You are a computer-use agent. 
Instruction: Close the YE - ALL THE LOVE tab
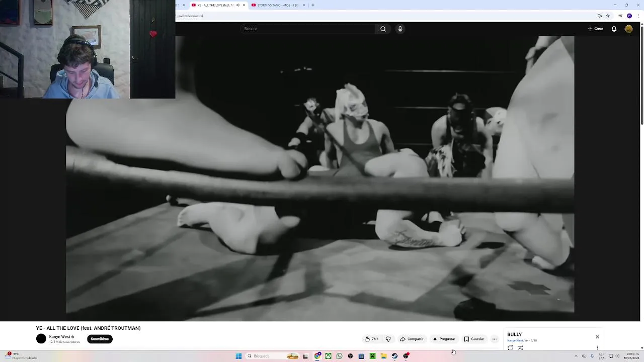click(x=244, y=5)
